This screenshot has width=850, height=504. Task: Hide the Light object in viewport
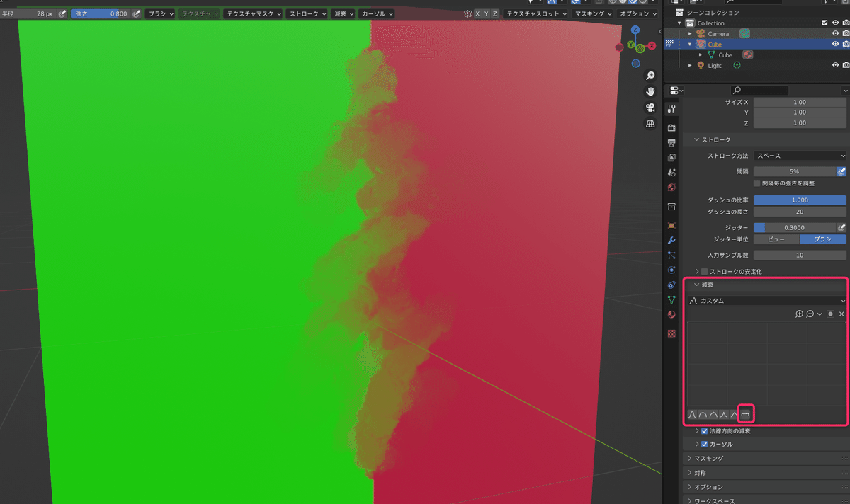(836, 65)
